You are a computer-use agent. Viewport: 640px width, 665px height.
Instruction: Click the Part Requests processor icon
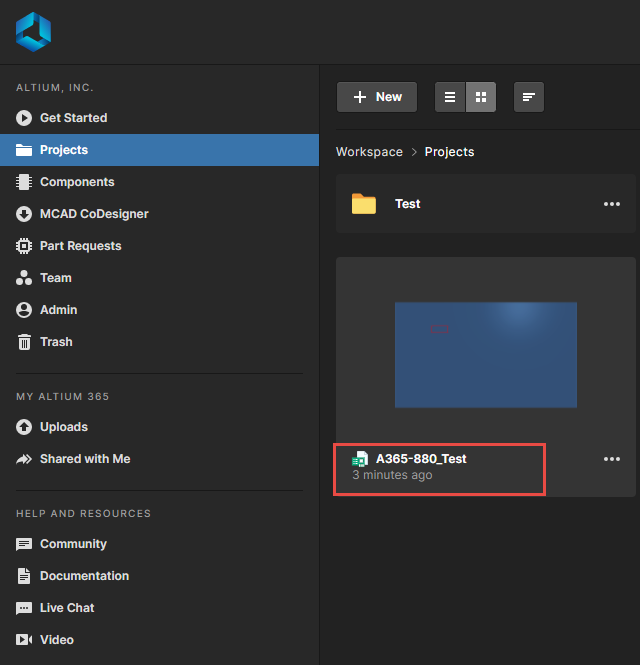pyautogui.click(x=24, y=246)
